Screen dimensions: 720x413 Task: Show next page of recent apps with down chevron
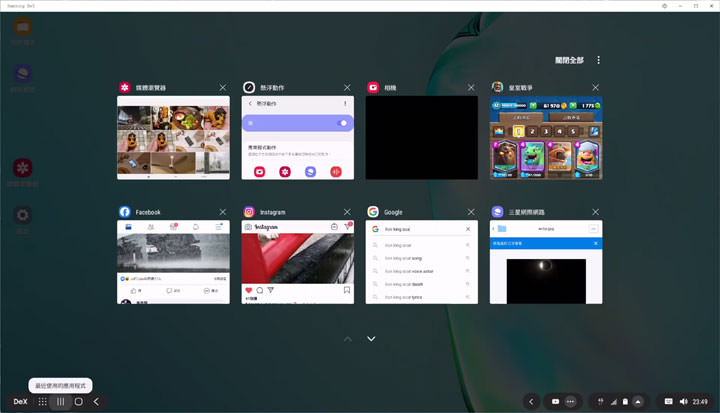(371, 339)
